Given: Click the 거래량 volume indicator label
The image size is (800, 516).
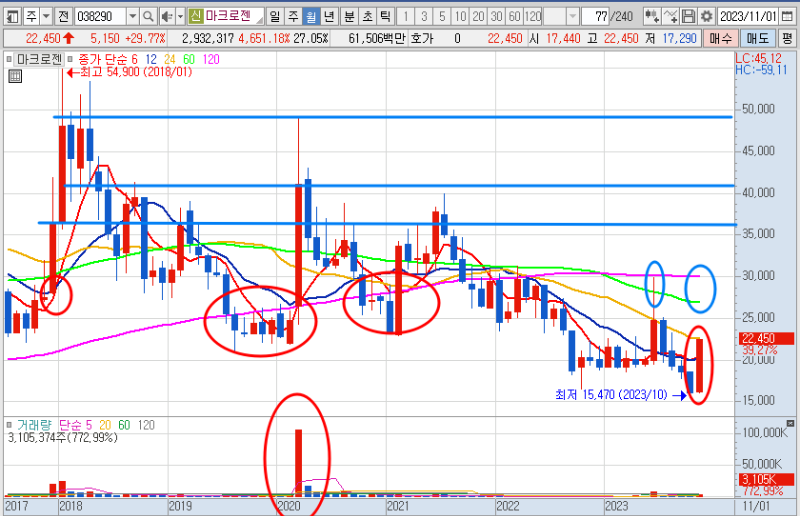Looking at the screenshot, I should (x=34, y=425).
